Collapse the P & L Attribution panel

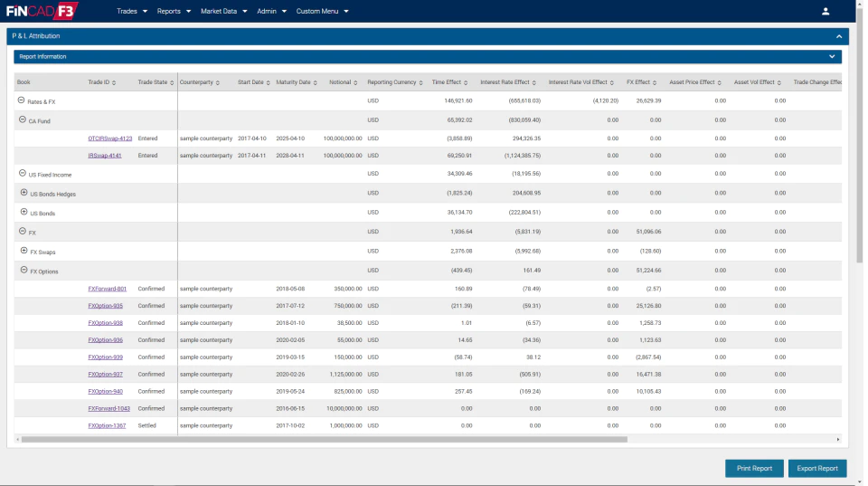tap(839, 36)
